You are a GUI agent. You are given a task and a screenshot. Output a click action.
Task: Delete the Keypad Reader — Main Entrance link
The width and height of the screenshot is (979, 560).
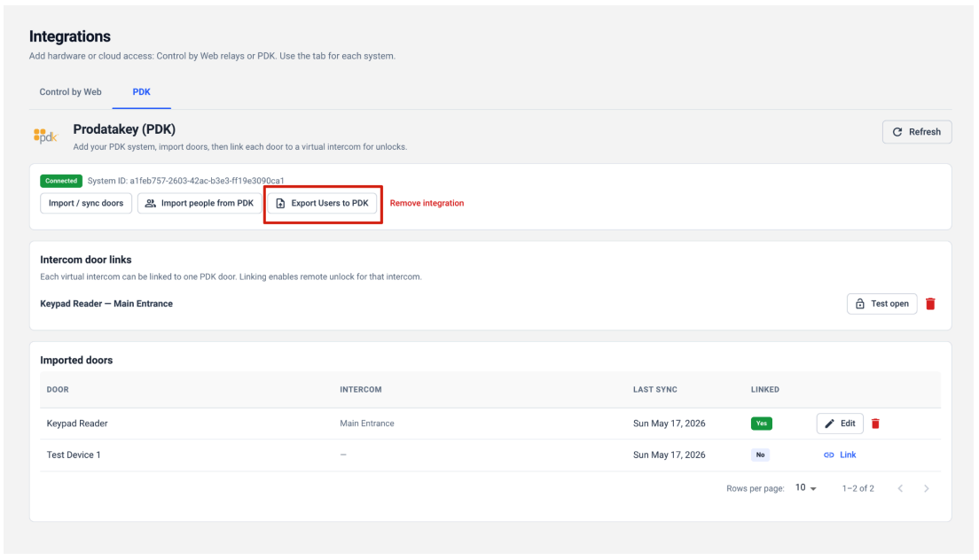930,304
